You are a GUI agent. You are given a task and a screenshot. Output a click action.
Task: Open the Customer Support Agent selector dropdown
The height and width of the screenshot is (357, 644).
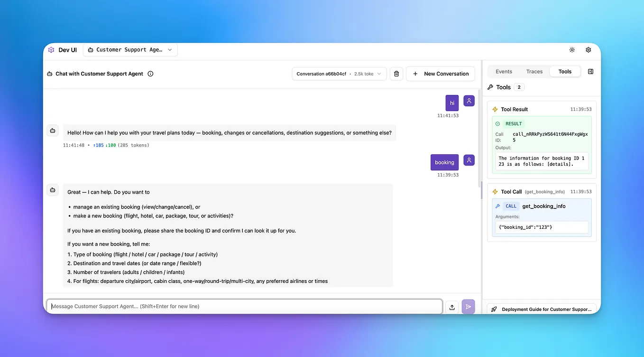click(130, 49)
